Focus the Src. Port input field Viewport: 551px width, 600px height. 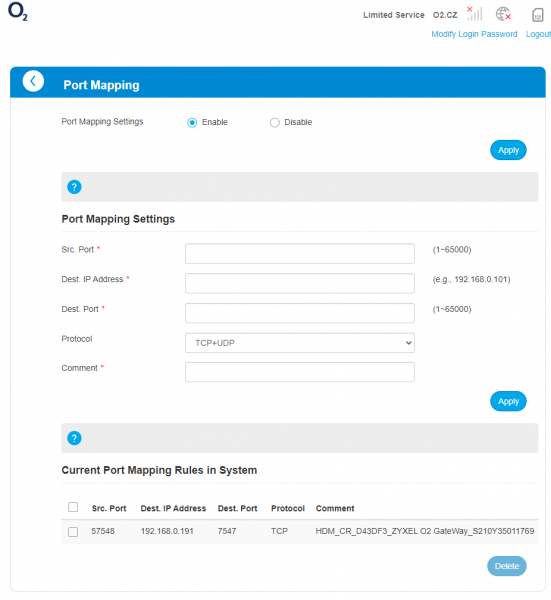pos(300,253)
